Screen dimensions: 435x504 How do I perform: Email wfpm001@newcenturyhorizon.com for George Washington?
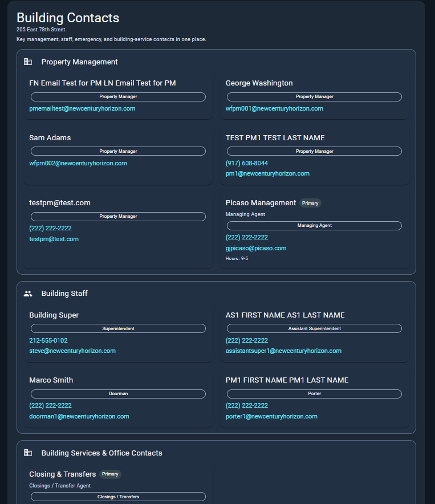(x=274, y=109)
